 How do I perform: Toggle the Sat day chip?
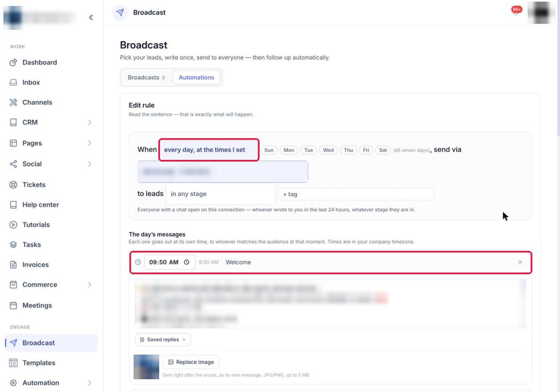click(383, 150)
